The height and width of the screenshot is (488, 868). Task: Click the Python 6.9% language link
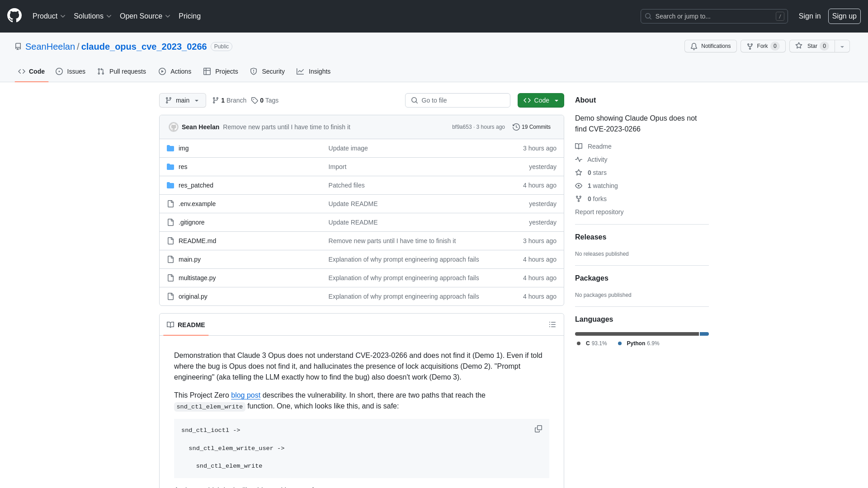tap(638, 343)
